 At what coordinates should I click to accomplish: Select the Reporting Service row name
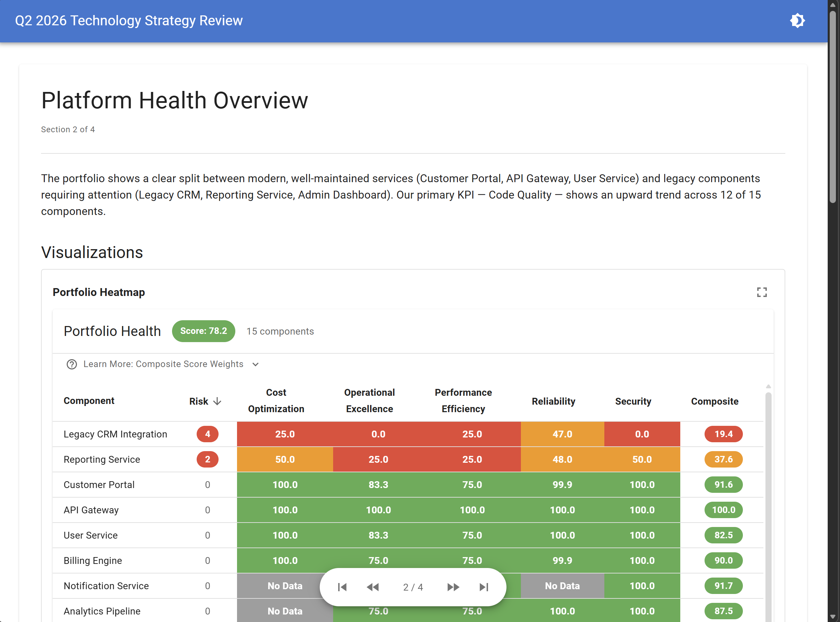point(102,459)
